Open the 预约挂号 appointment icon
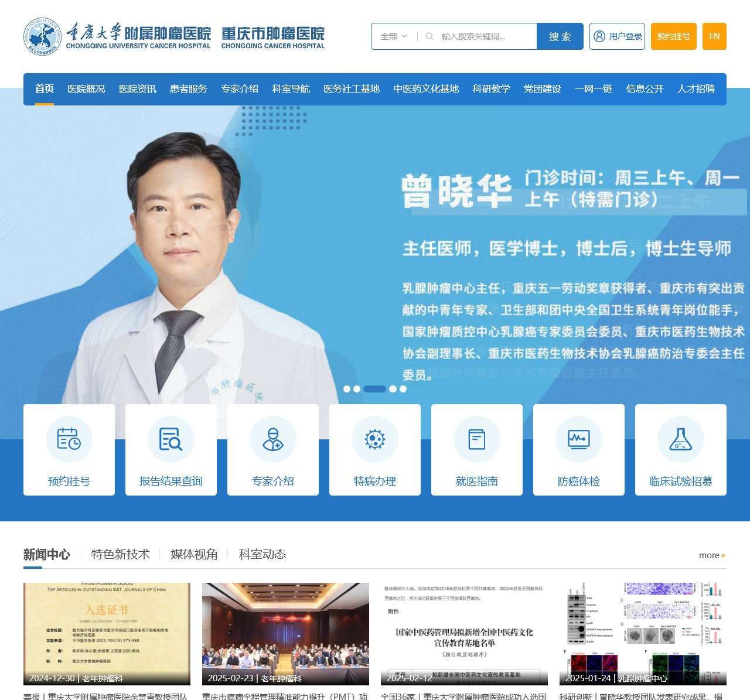Viewport: 750px width, 700px height. [69, 449]
